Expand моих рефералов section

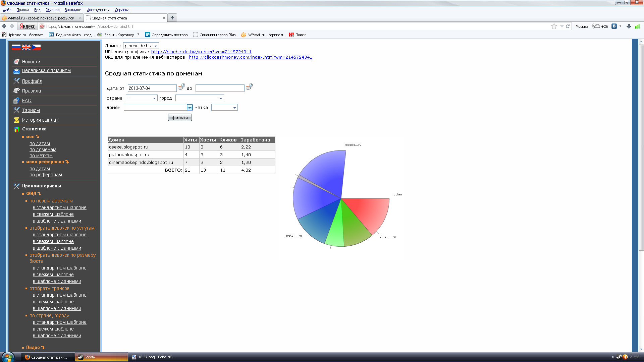pos(47,162)
